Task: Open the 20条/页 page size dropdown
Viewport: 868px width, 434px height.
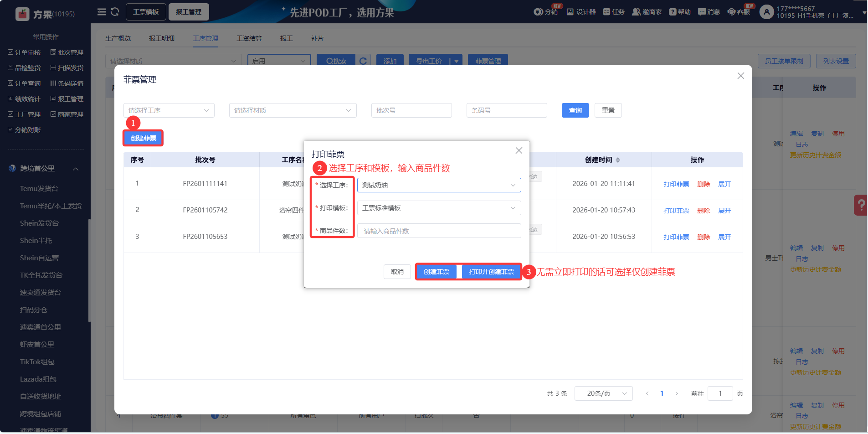Action: point(603,393)
